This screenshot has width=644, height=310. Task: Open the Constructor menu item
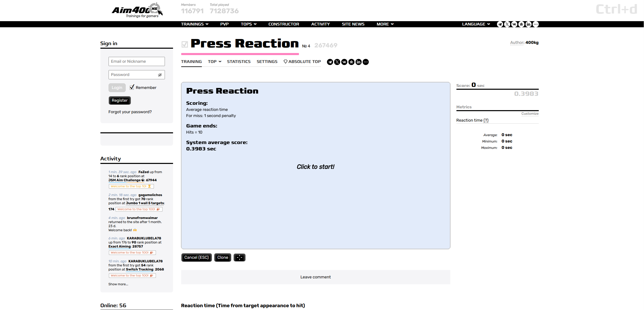(284, 24)
